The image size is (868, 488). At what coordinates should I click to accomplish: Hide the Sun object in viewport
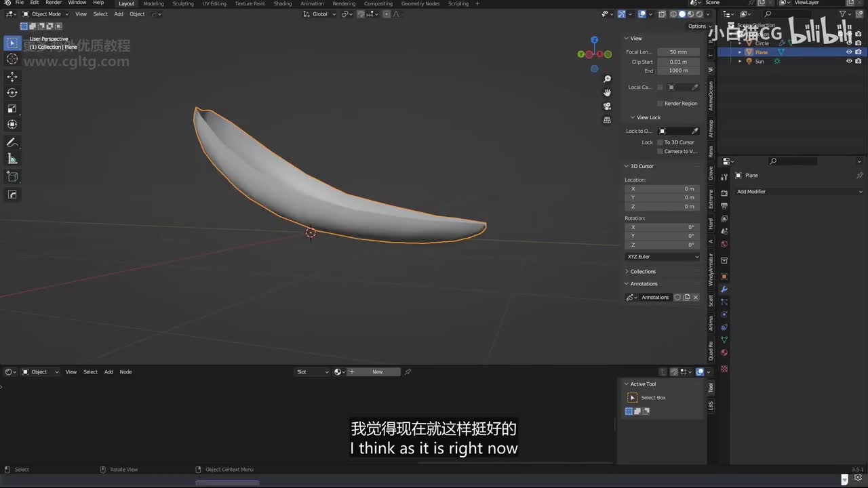tap(848, 61)
